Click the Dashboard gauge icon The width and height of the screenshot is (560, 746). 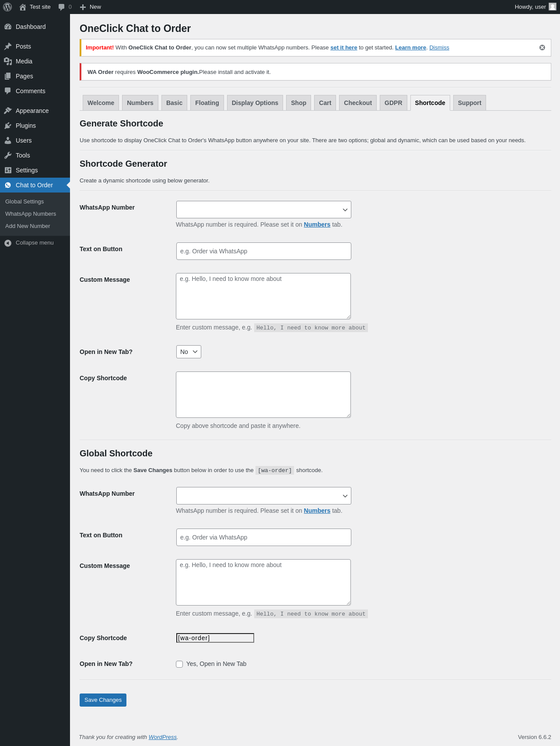coord(8,27)
